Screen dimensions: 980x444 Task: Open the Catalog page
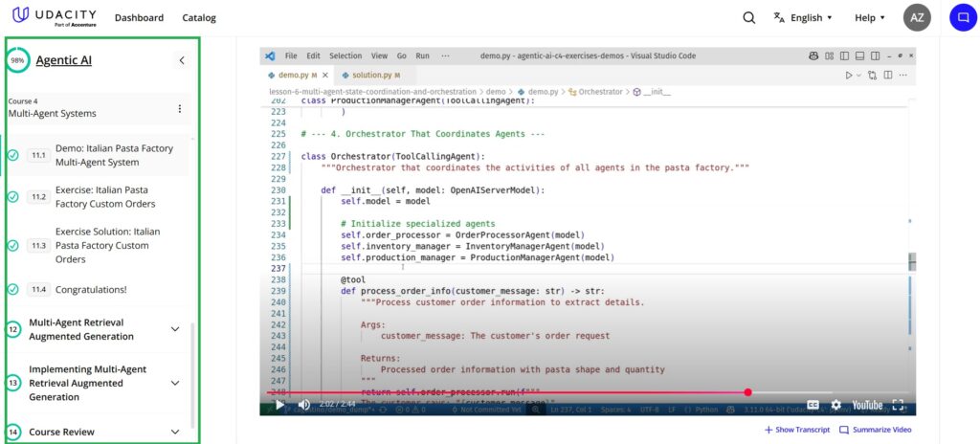tap(199, 17)
